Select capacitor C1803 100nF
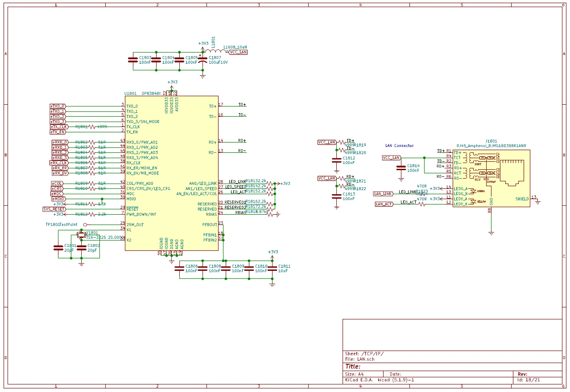 point(132,60)
